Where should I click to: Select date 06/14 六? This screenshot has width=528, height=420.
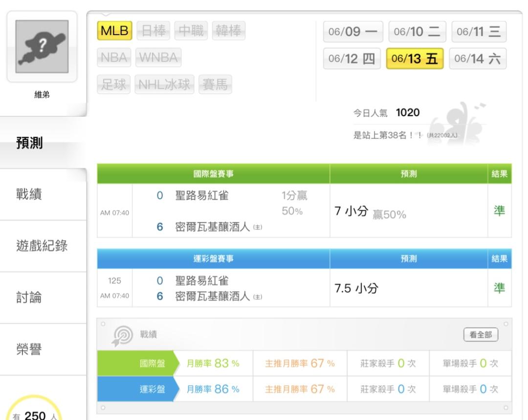(x=478, y=59)
